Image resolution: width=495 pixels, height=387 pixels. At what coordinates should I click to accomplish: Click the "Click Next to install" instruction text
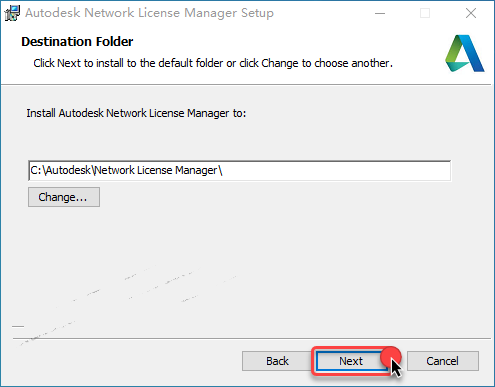[213, 63]
